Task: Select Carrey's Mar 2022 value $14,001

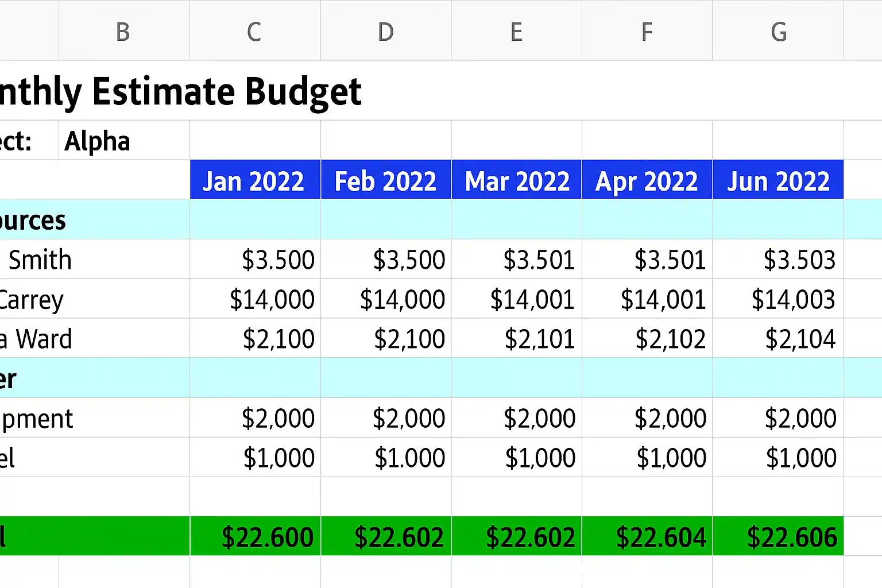Action: pyautogui.click(x=517, y=299)
